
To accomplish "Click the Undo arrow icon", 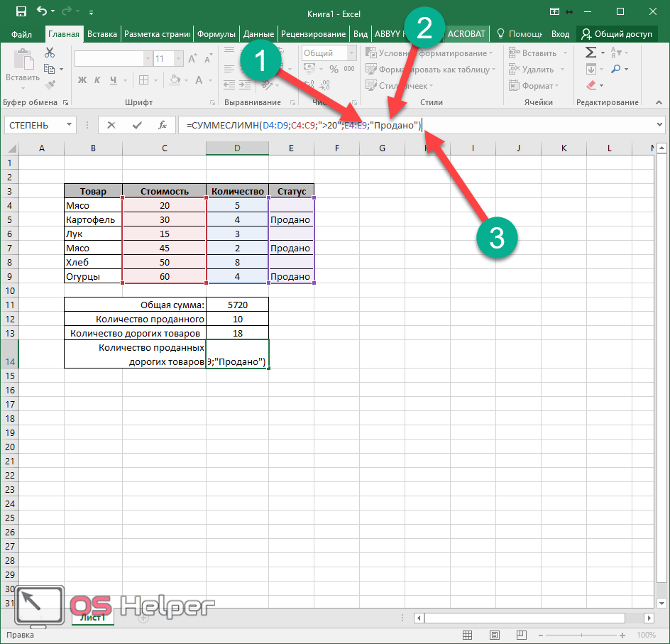I will (42, 12).
